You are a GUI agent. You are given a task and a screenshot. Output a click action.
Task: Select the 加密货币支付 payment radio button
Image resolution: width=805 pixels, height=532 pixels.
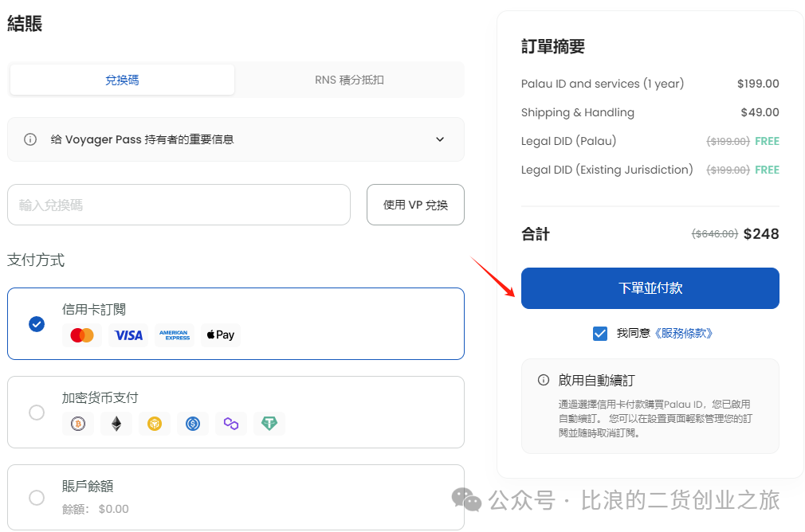tap(36, 413)
